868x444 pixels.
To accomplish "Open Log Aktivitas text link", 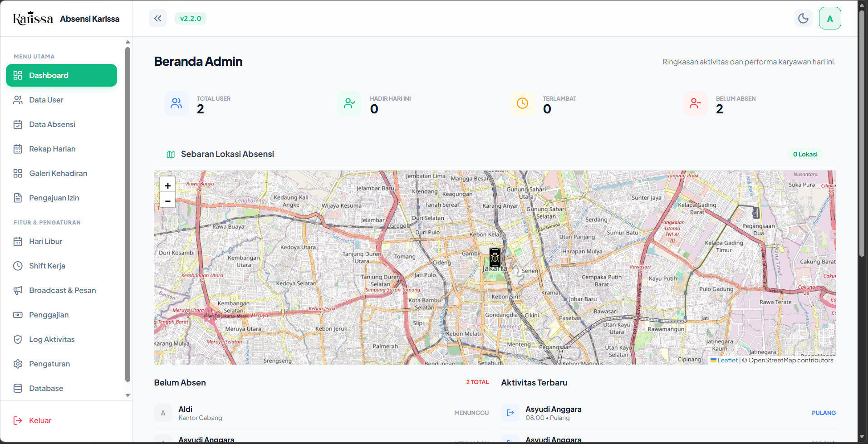I will 52,339.
